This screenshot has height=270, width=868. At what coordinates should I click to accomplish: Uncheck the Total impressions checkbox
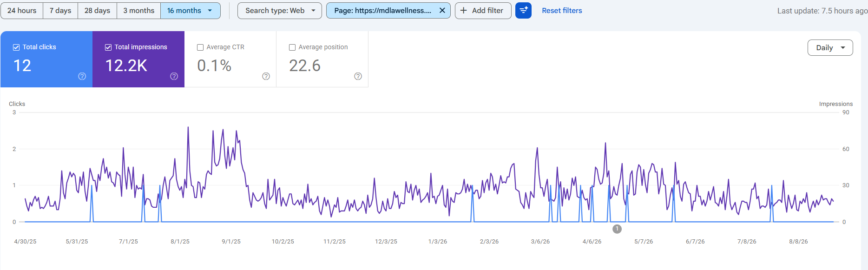108,47
